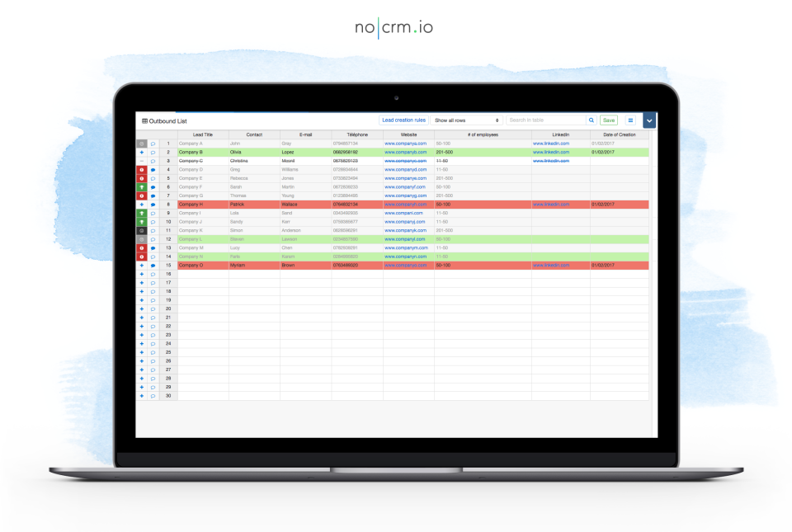This screenshot has width=792, height=532.
Task: Click the grid icon before the Outbound List title
Action: coord(145,120)
